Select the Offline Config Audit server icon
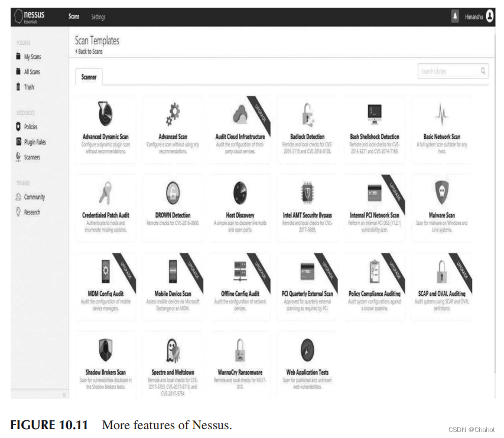The width and height of the screenshot is (504, 438). [240, 272]
